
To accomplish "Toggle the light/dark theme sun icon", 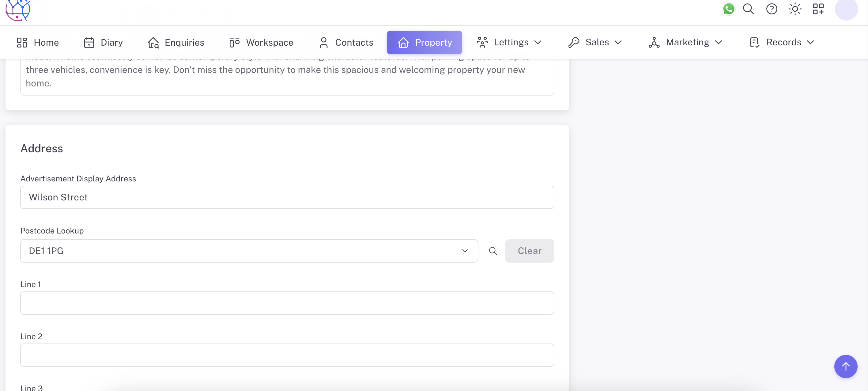I will point(795,9).
